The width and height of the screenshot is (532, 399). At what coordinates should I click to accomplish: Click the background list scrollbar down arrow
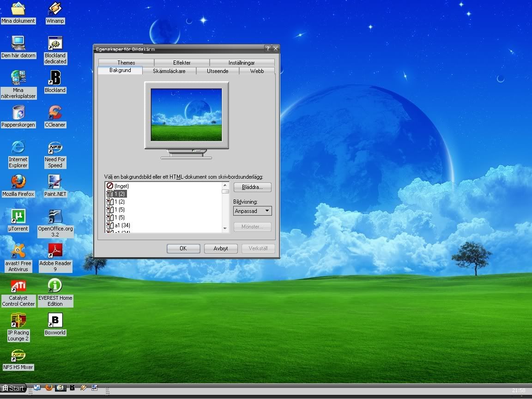225,228
